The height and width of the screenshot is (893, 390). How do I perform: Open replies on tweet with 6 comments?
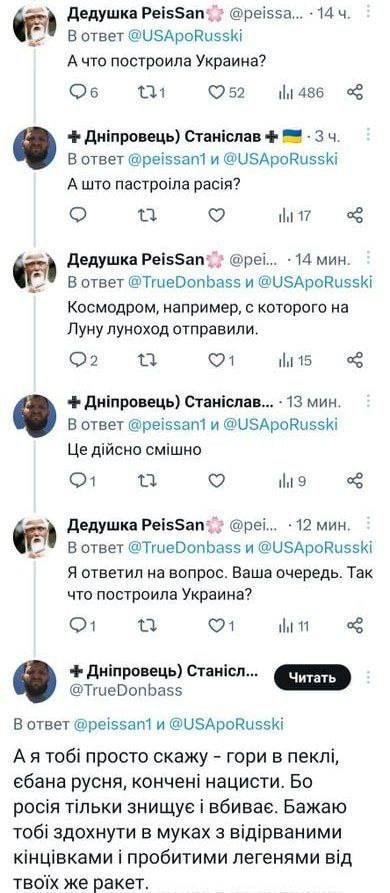point(84,93)
